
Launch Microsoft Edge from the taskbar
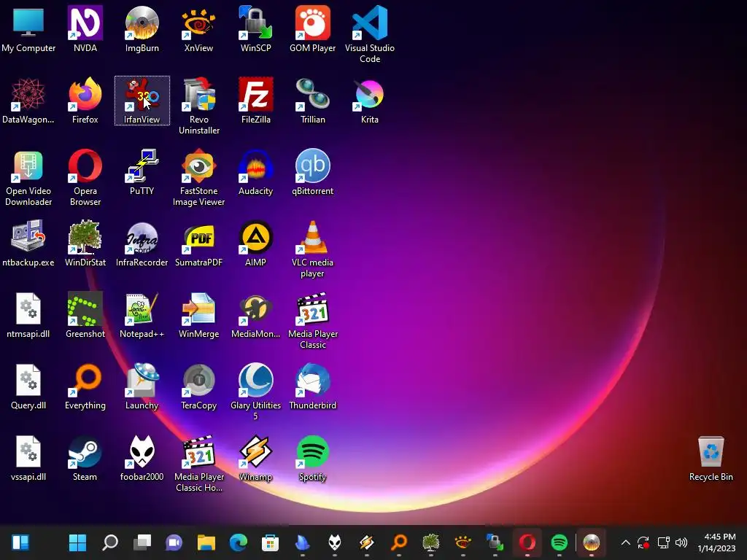[x=239, y=542]
